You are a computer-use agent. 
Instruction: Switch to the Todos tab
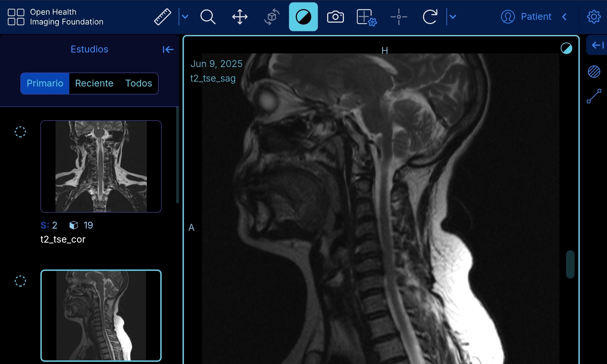[x=139, y=83]
